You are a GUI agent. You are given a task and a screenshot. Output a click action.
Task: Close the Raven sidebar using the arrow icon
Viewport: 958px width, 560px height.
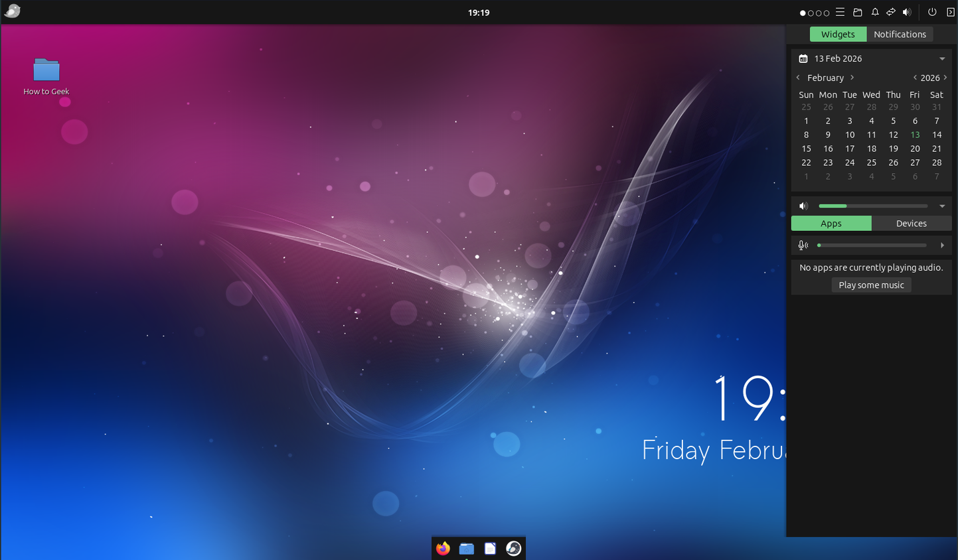tap(950, 12)
